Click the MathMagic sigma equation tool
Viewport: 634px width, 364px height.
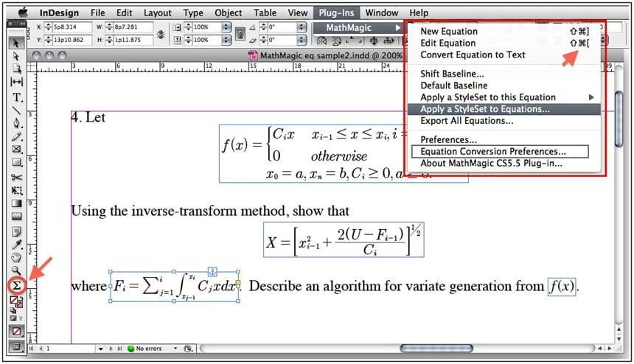(16, 286)
